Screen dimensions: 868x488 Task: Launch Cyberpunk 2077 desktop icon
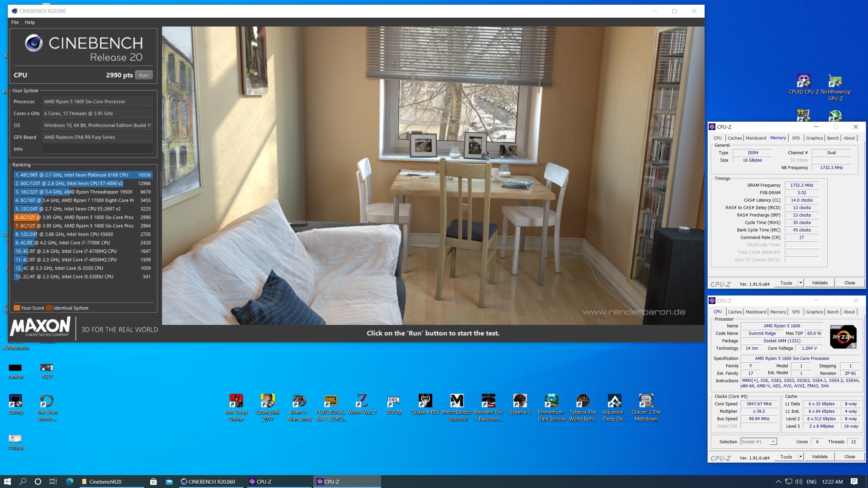[x=268, y=408]
